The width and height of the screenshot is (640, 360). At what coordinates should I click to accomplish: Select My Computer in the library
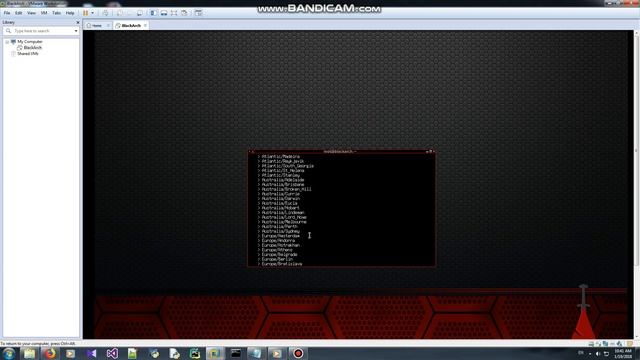30,42
